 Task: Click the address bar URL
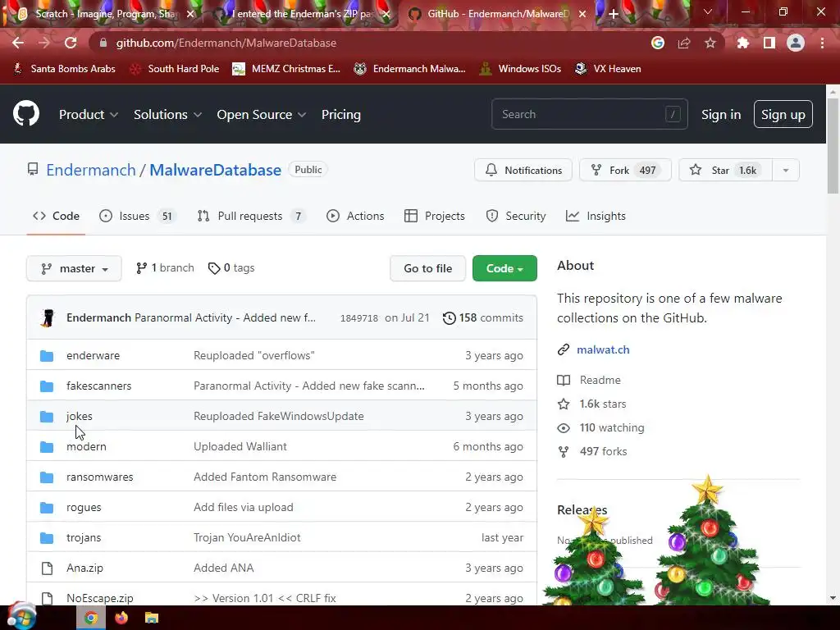[226, 43]
